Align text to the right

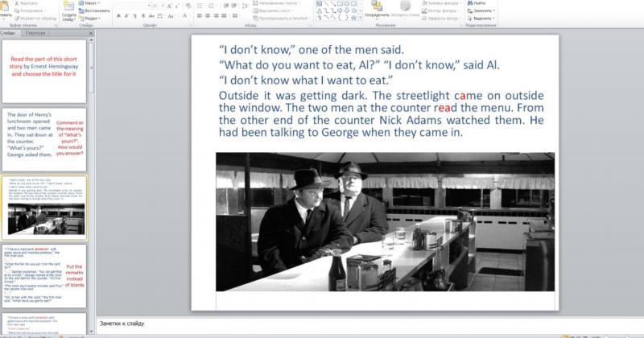pos(216,15)
